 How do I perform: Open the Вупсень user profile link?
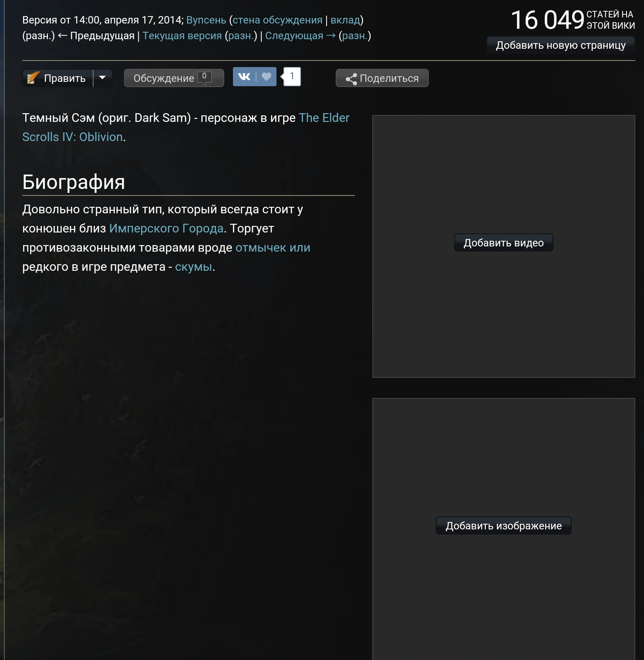(206, 20)
